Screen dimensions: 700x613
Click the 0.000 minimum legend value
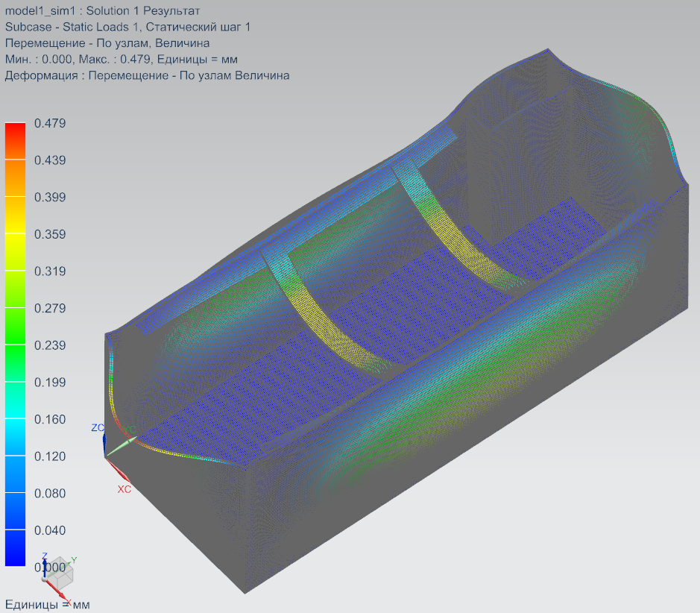pos(51,568)
